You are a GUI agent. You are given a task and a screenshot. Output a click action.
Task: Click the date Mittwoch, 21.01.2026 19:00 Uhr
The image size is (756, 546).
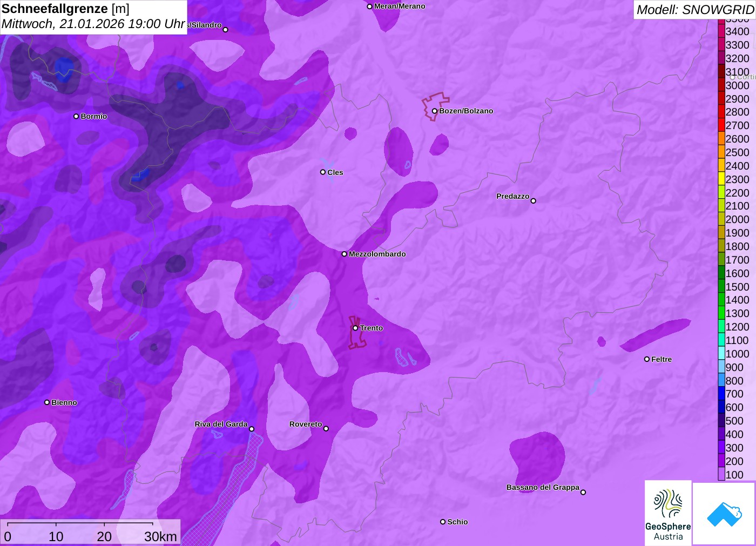[93, 24]
